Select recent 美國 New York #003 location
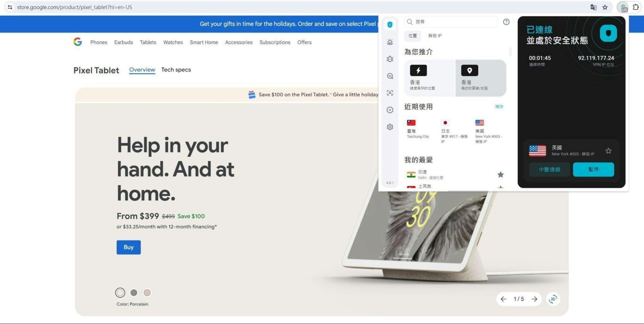Screen dimensions: 644x324 point(489,132)
